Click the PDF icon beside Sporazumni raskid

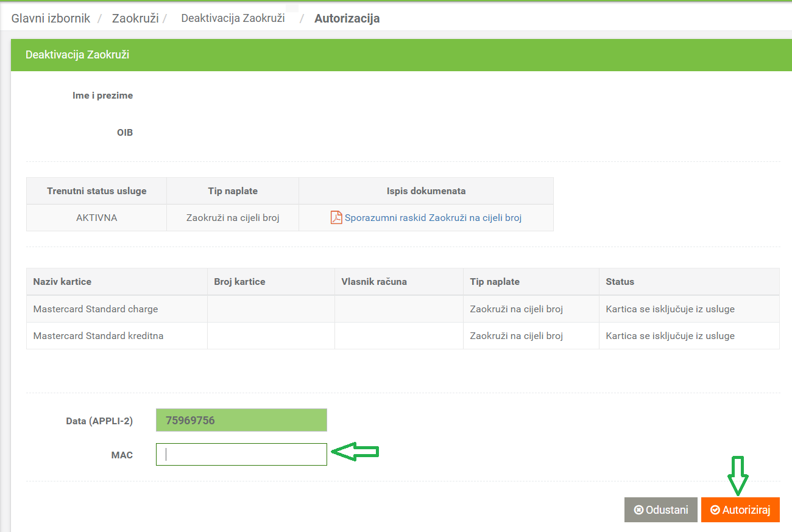(336, 217)
